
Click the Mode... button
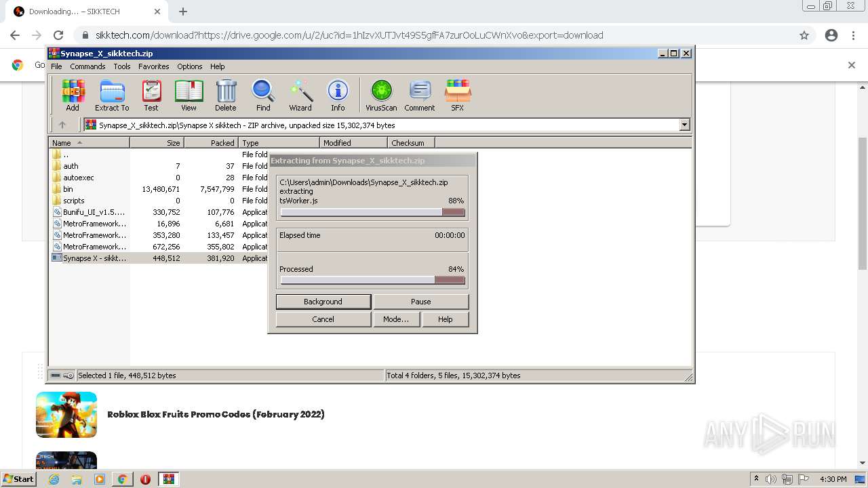(396, 319)
